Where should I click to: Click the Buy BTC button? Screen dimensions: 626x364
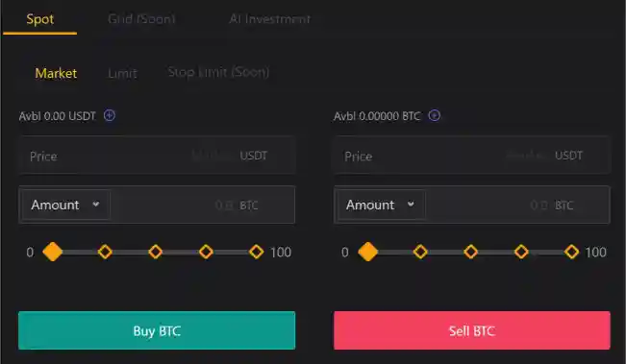(157, 330)
